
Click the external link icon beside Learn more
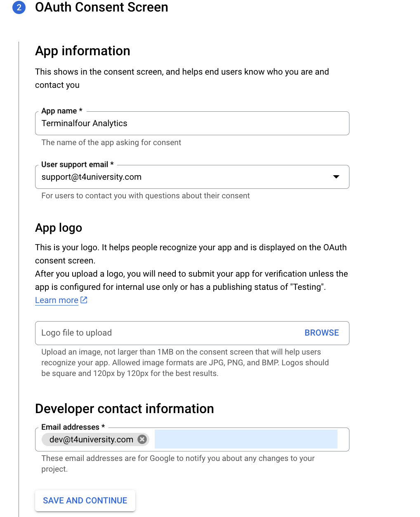click(x=84, y=300)
